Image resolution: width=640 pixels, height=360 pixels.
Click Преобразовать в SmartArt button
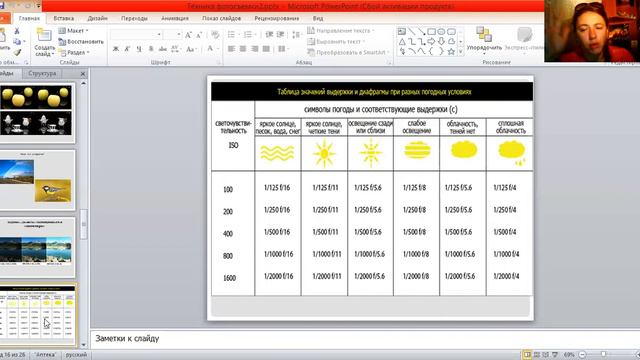(348, 53)
